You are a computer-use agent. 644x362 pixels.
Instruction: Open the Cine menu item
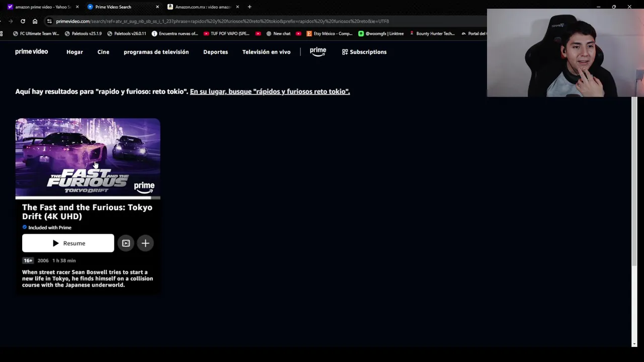[x=103, y=52]
